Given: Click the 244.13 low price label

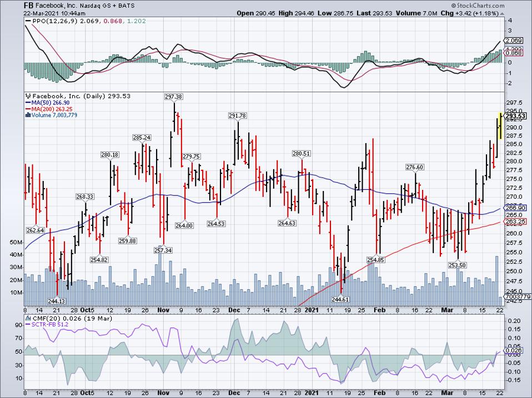Looking at the screenshot, I should coord(58,301).
